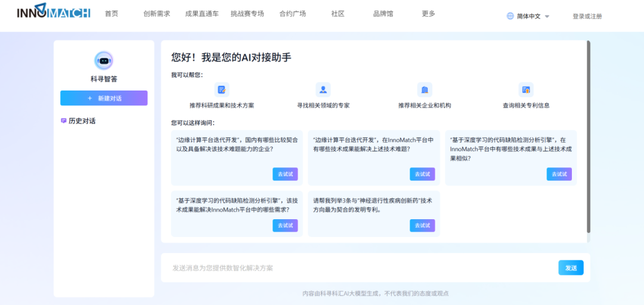Click the chat panel vertical scrollbar
This screenshot has width=644, height=305.
tap(589, 137)
